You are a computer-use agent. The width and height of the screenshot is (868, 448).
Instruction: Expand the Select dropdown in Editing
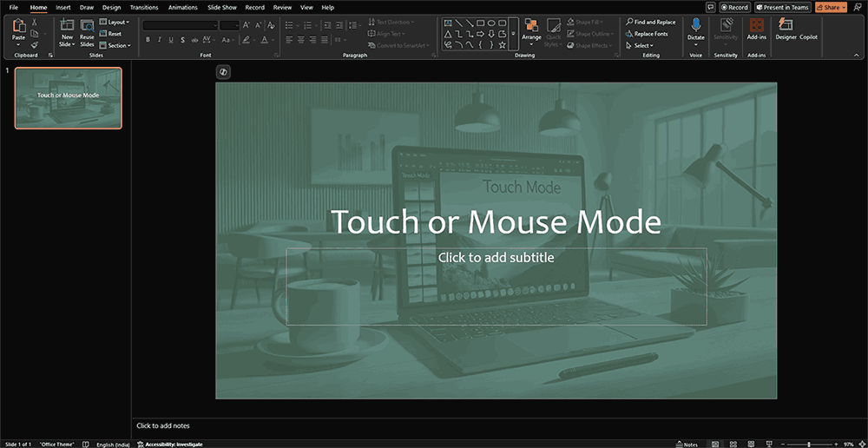click(640, 45)
